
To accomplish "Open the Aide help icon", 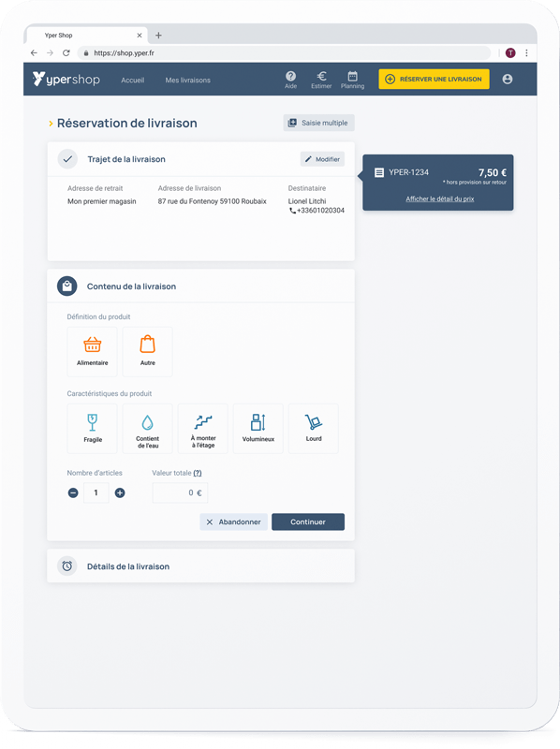I will tap(290, 80).
